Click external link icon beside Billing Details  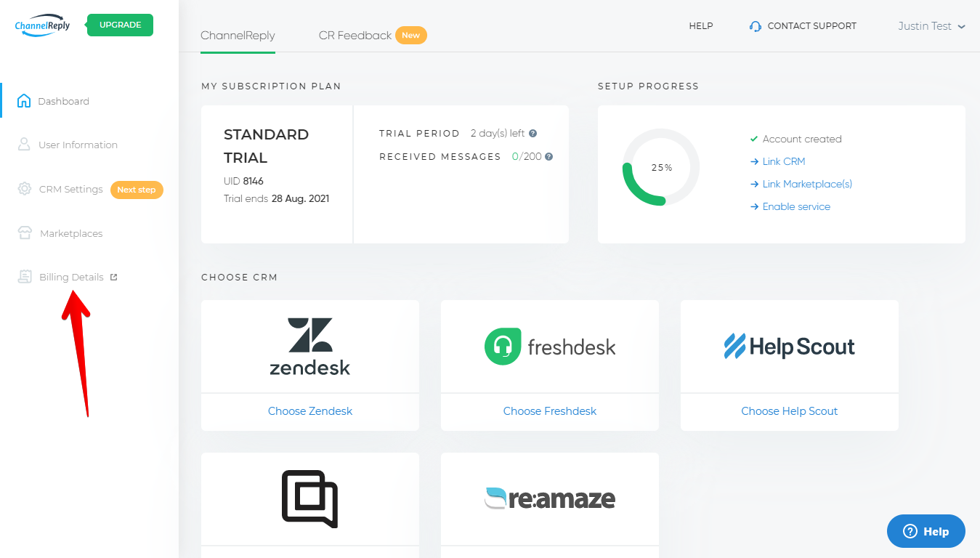tap(113, 277)
